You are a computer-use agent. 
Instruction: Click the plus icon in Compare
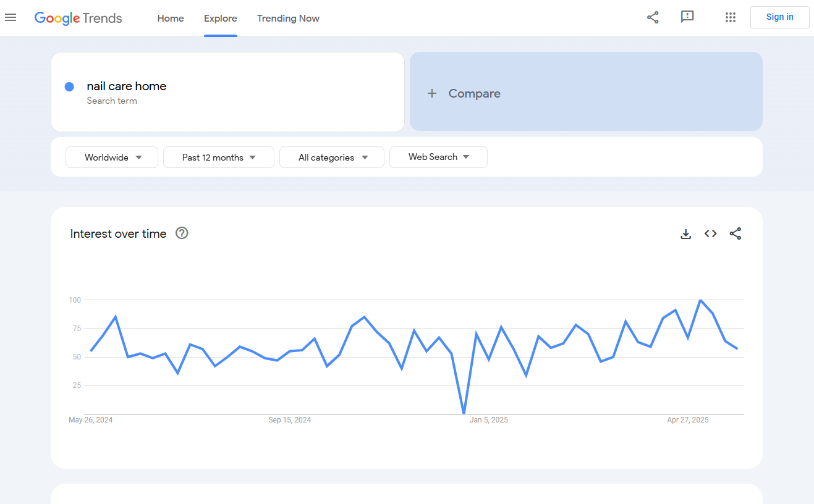432,93
